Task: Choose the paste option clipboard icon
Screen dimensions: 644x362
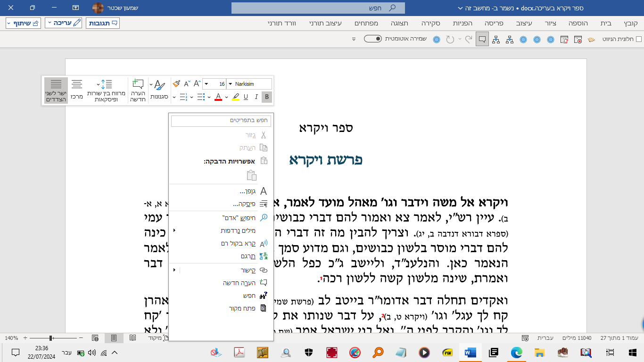Action: (252, 175)
